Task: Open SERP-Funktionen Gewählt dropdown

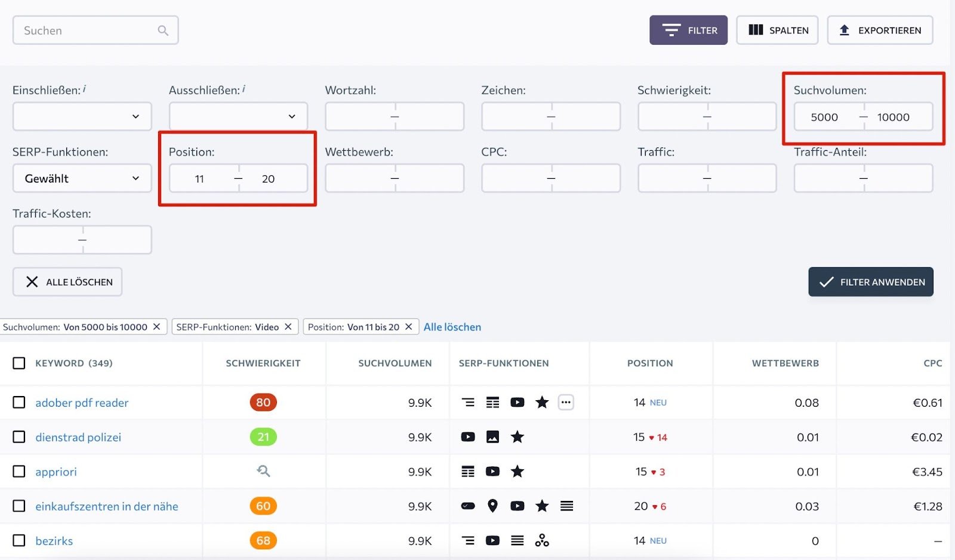Action: 82,178
